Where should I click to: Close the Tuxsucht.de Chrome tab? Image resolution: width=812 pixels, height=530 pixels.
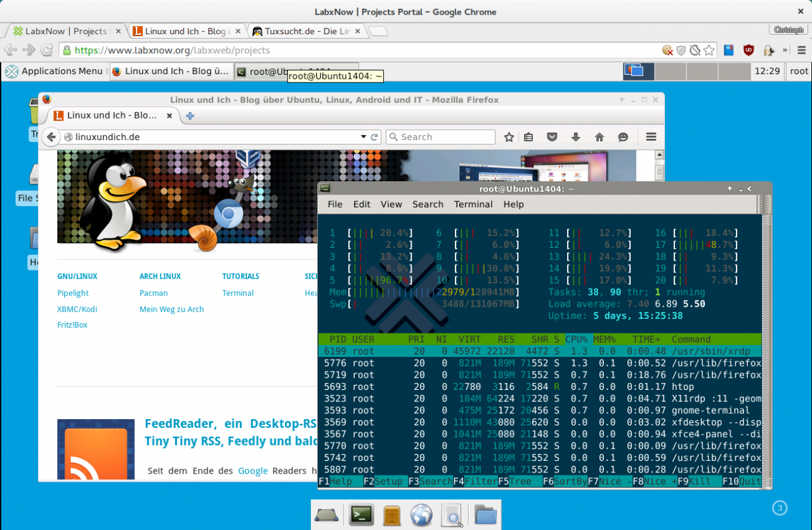coord(357,31)
